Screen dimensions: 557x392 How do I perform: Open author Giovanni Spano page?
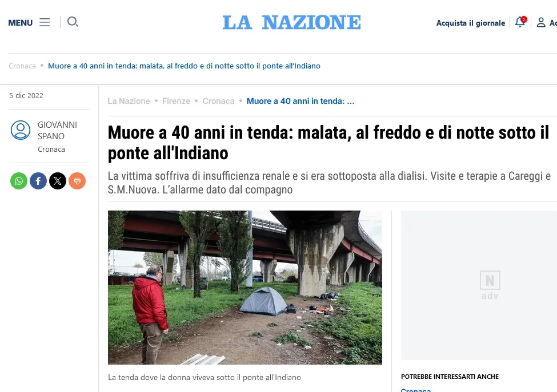(57, 131)
